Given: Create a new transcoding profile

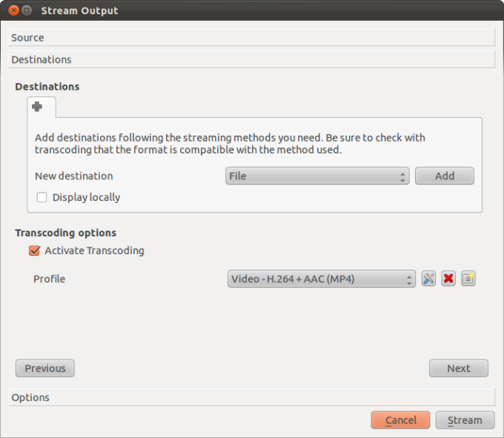Looking at the screenshot, I should point(468,279).
